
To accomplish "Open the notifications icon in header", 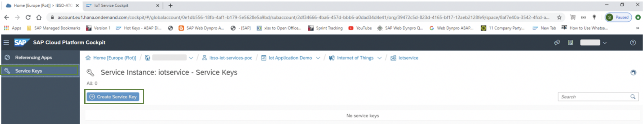I will pos(571,43).
